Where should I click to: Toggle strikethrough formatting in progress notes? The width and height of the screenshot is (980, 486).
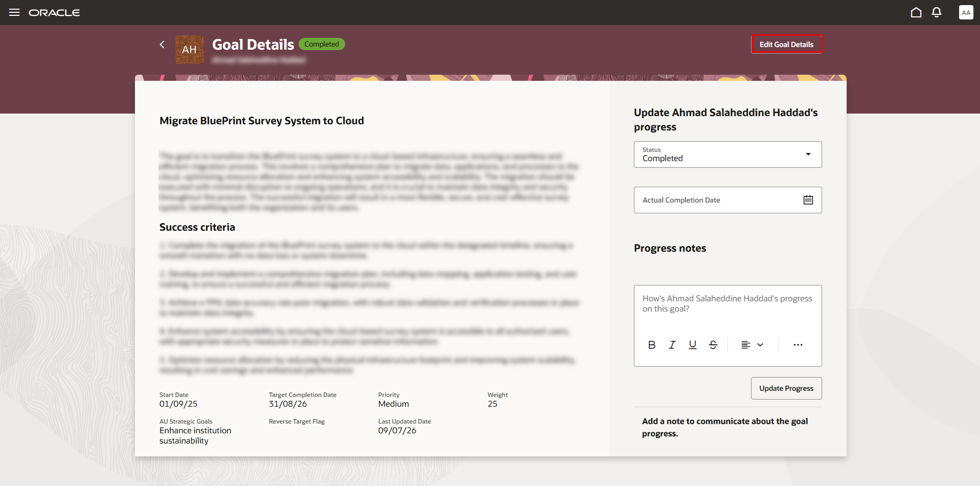click(x=713, y=345)
